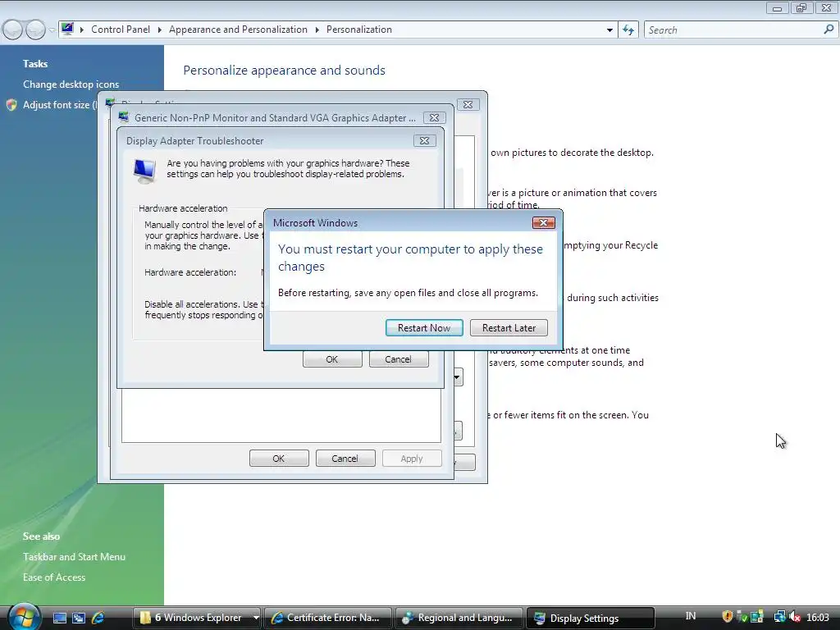This screenshot has height=630, width=840.
Task: Click the Back navigation button
Action: (12, 30)
